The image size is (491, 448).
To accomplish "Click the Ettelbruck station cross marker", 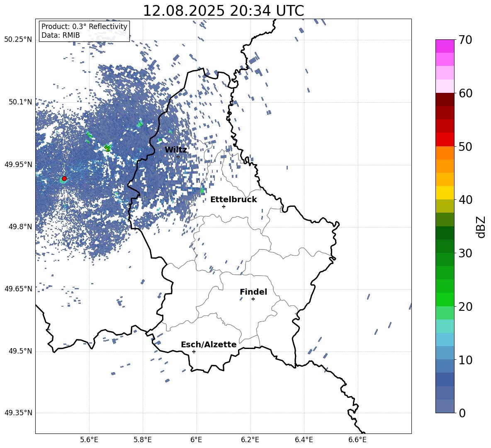I will [224, 206].
